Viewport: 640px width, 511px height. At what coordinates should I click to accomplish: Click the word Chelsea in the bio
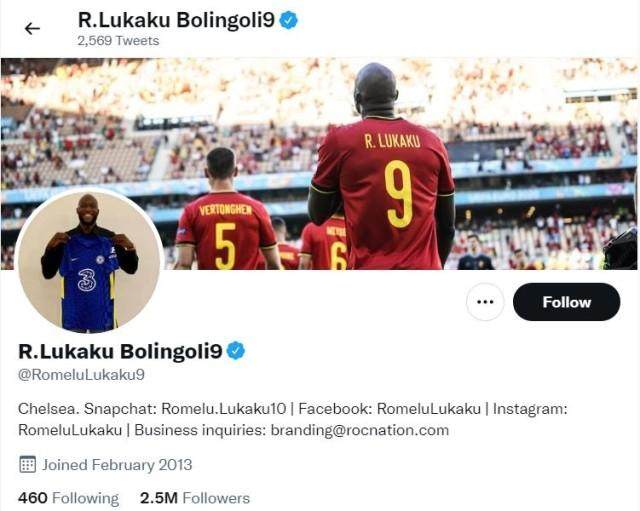click(48, 409)
